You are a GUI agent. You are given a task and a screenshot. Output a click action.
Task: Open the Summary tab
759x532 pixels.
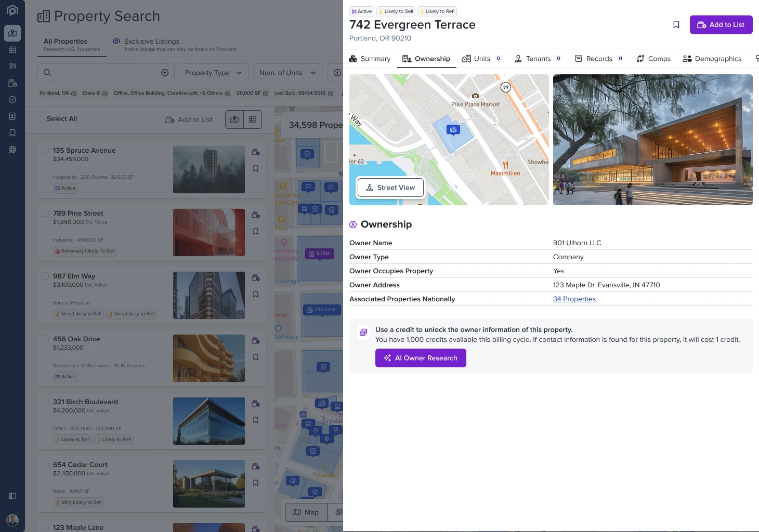(370, 59)
